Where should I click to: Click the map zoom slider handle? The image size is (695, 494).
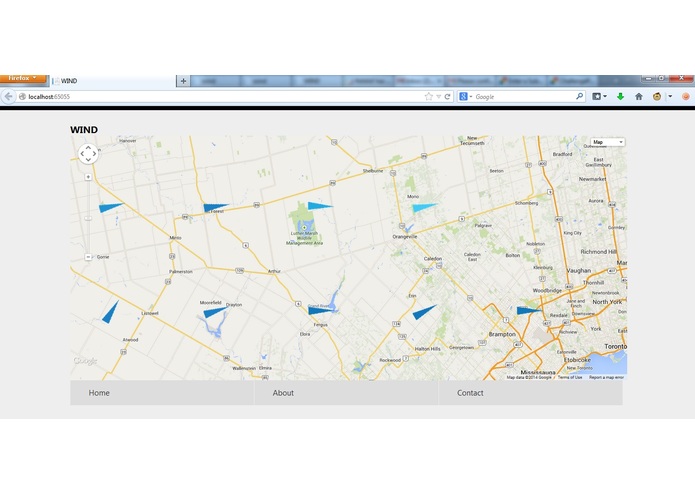tap(88, 218)
